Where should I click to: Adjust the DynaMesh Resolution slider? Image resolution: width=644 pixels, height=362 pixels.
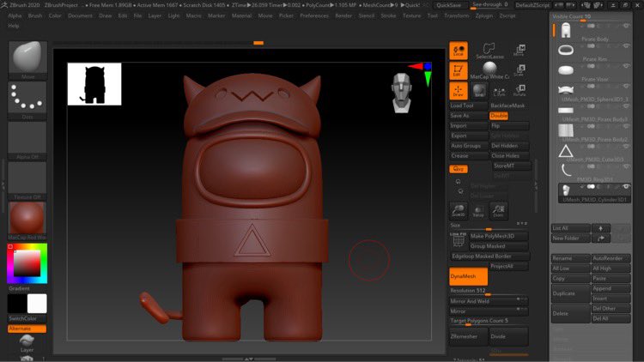[489, 291]
